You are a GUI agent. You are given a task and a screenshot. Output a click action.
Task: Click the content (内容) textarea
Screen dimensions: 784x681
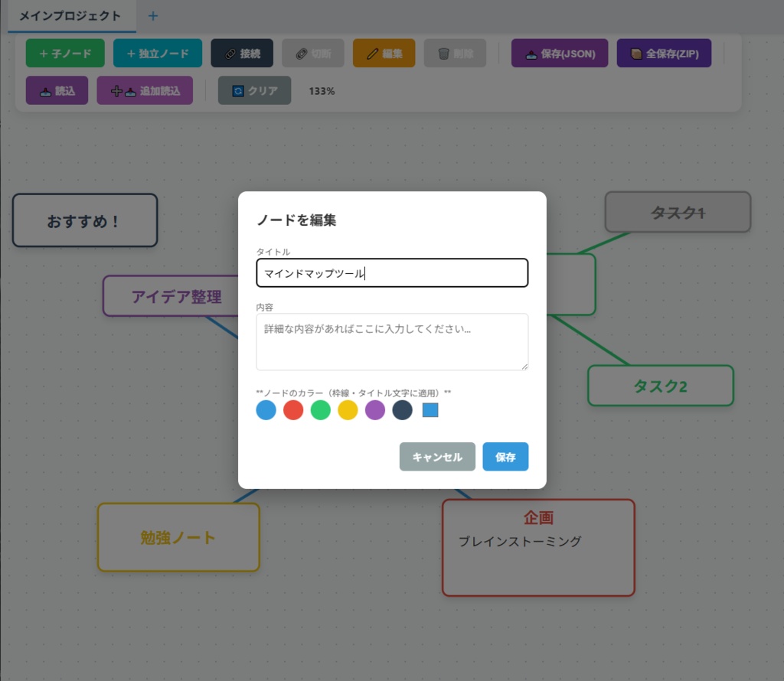(x=392, y=342)
